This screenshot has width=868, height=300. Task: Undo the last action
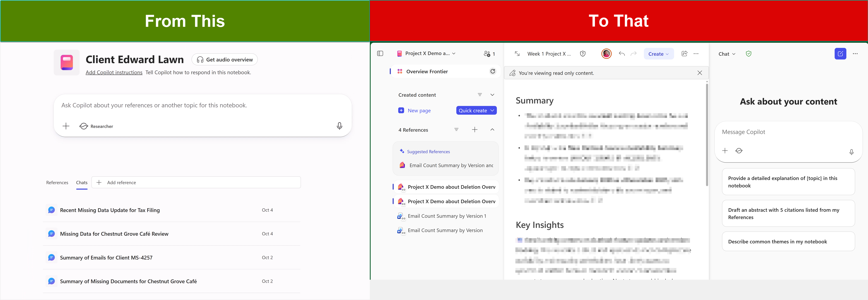coord(622,54)
